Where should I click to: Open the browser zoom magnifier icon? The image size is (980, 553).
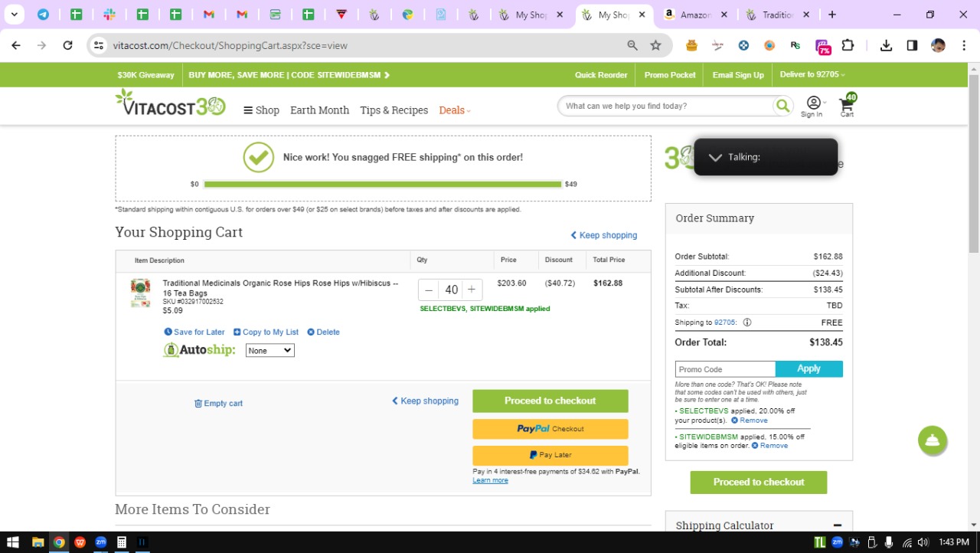coord(632,45)
